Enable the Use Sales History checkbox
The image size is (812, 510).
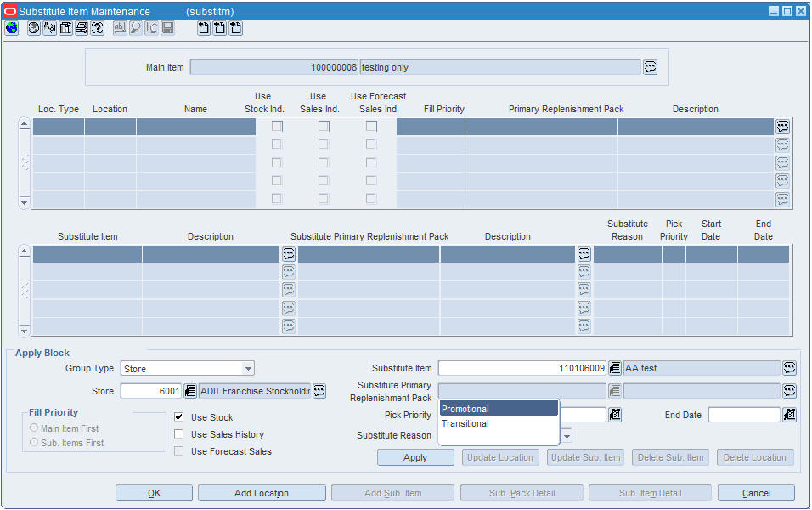[x=178, y=433]
